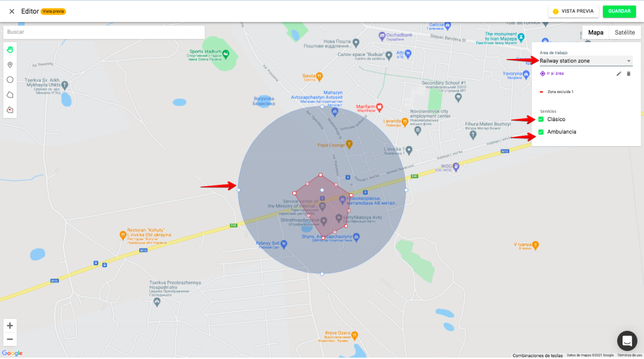Click the Siesta restaurant map pin

[x=319, y=76]
